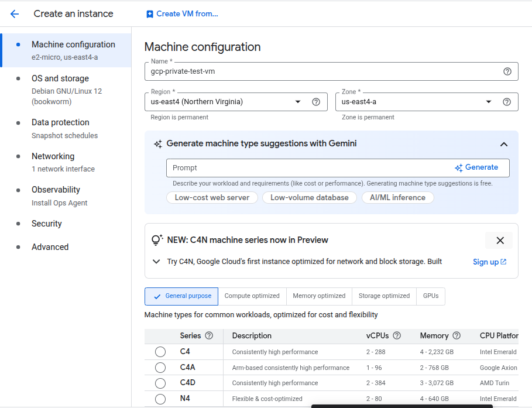Click the '2 - 288' vCPUs cell

pos(376,352)
